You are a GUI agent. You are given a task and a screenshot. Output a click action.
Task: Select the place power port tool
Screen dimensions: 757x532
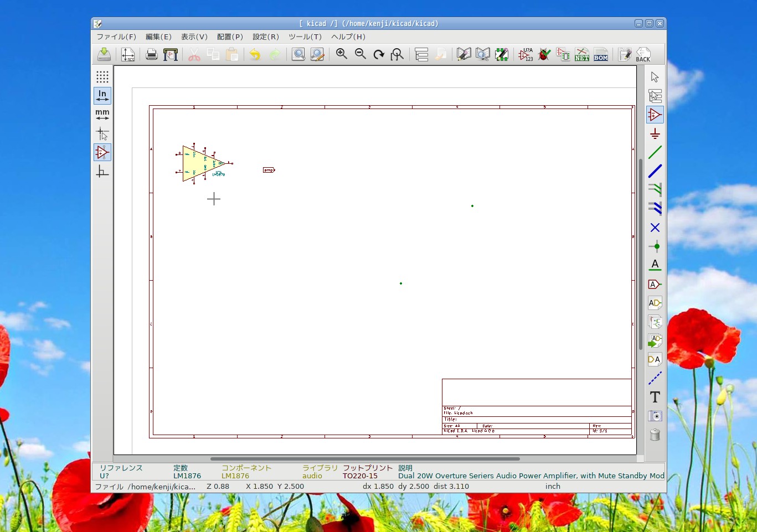[x=655, y=133]
